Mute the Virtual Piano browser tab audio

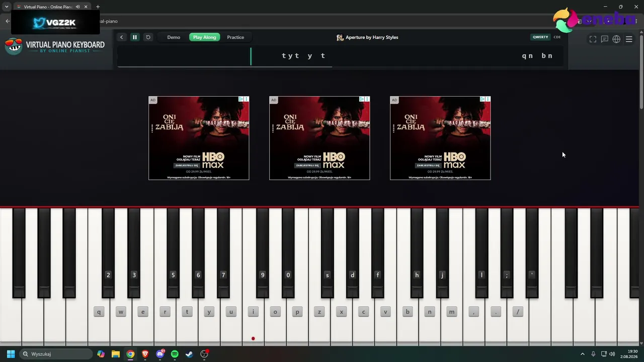[77, 7]
